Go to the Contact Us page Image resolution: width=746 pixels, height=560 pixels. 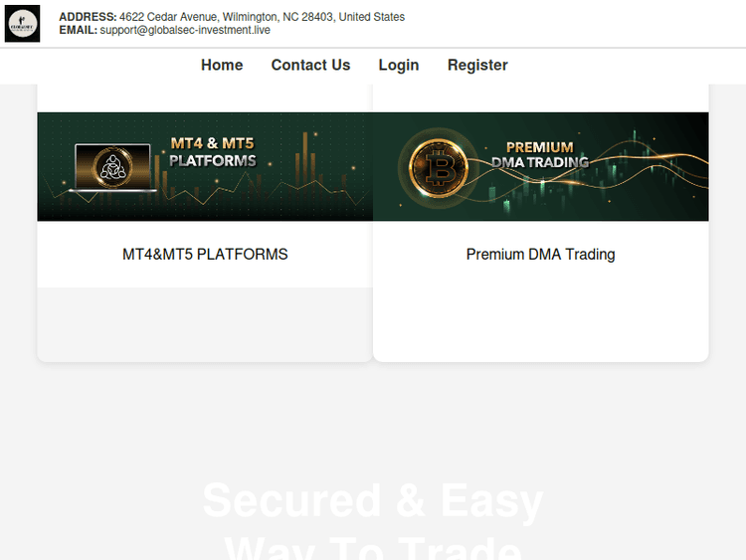coord(310,65)
